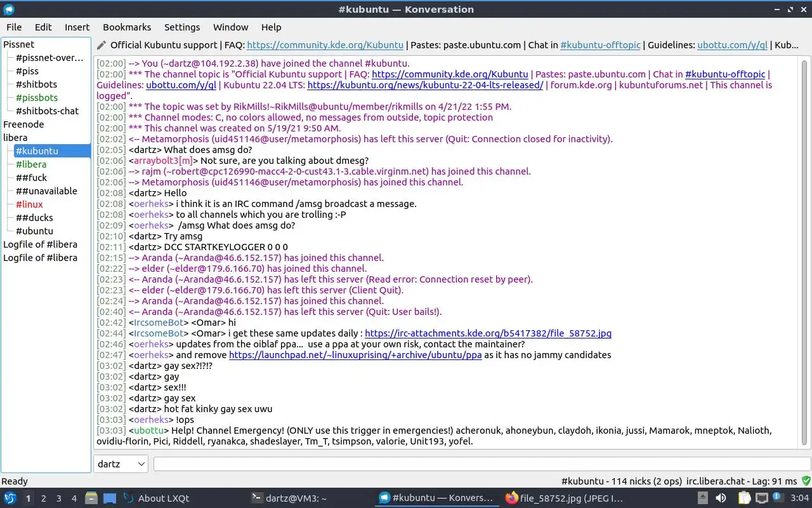Open the LXQt application menu icon

tap(10, 498)
